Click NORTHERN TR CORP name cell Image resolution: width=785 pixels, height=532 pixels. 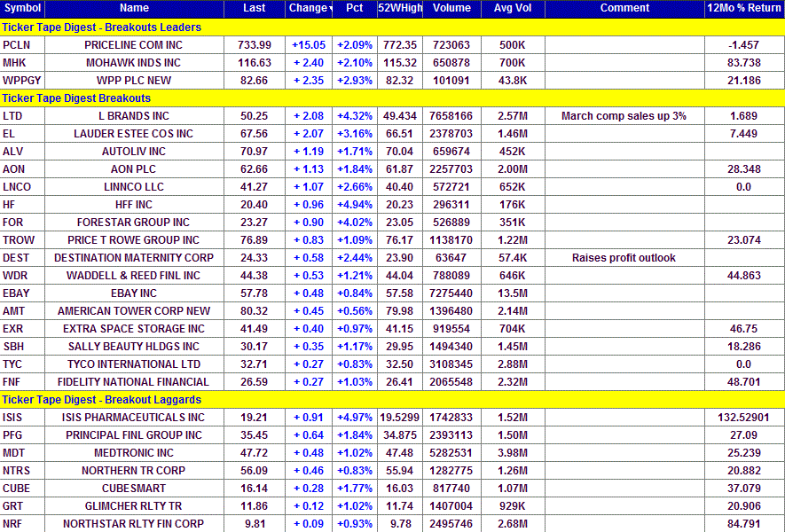coord(134,471)
